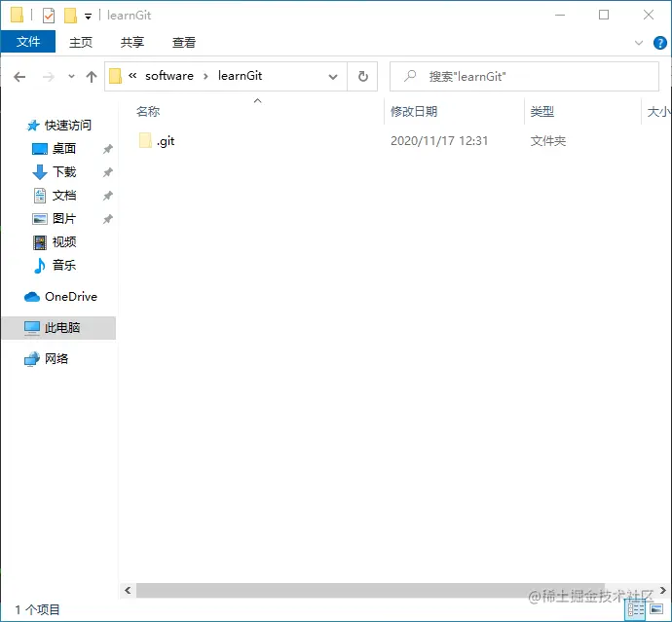
Task: Unpin 桌面 with its pin icon
Action: 107,149
